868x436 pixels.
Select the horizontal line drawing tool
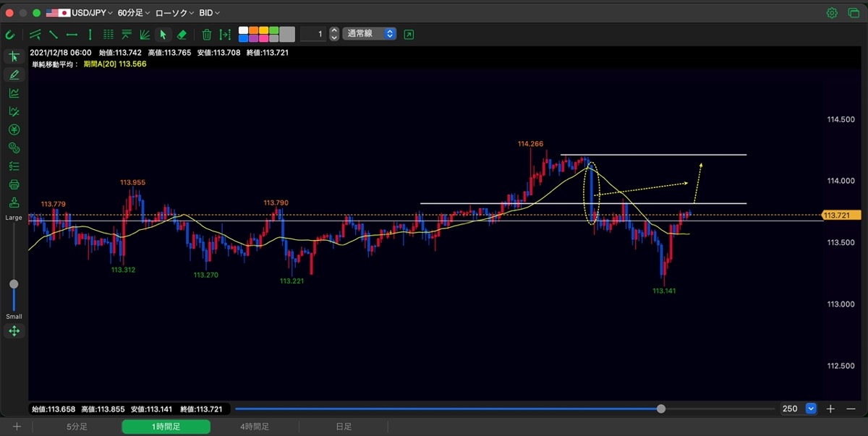click(72, 34)
